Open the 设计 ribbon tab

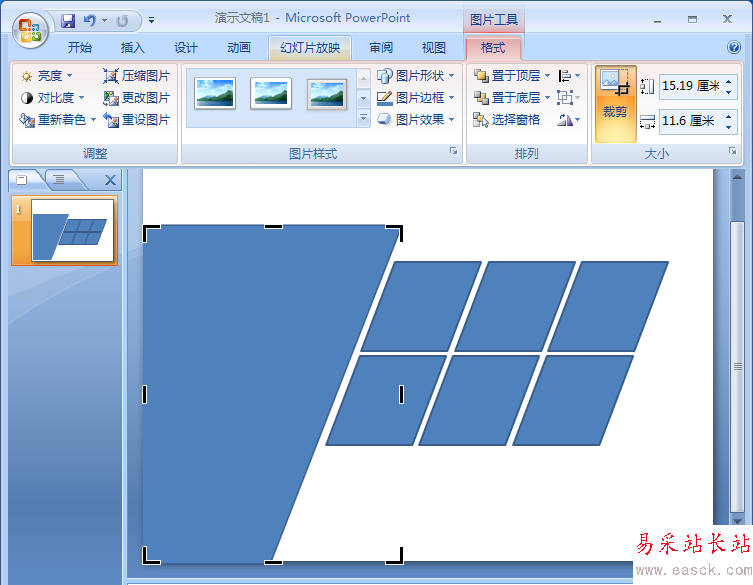pyautogui.click(x=186, y=48)
